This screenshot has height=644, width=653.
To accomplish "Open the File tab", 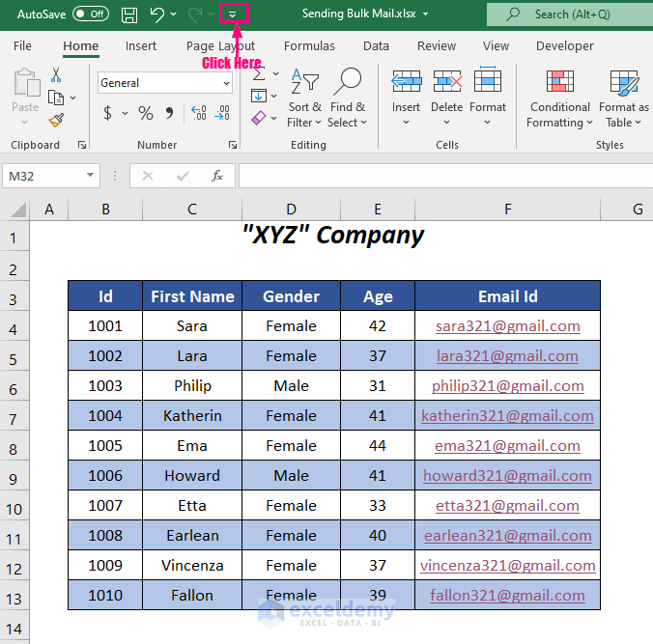I will click(22, 45).
